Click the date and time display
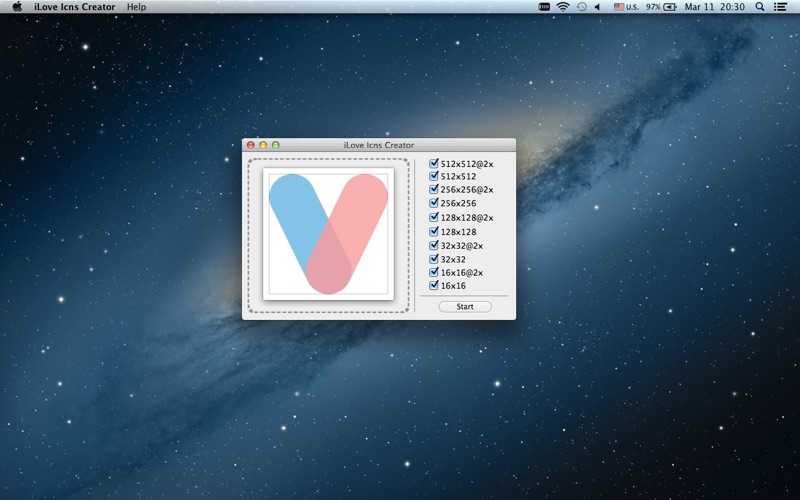The image size is (800, 500). [714, 7]
